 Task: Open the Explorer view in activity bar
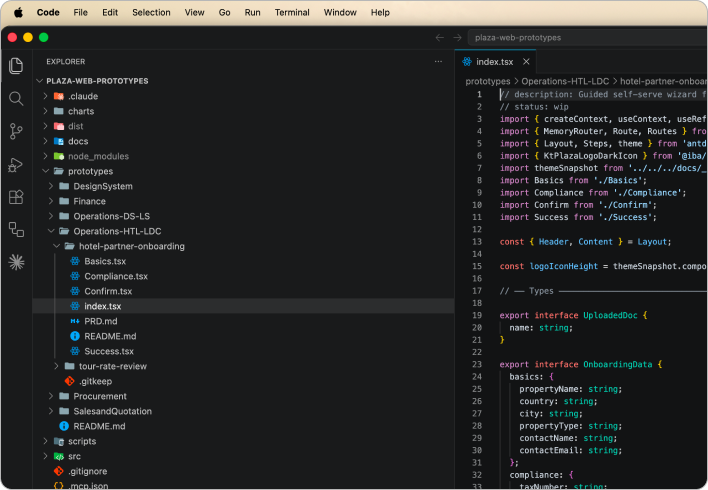click(x=16, y=66)
